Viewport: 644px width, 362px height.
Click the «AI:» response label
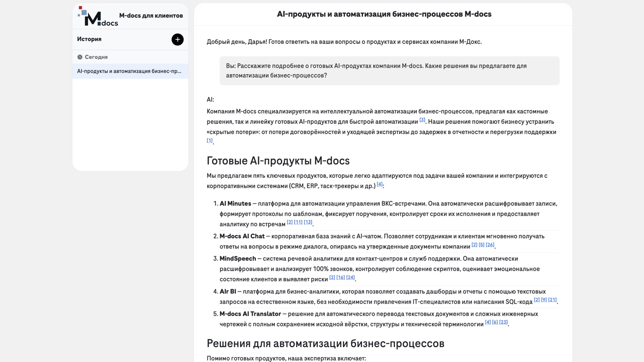click(x=211, y=100)
